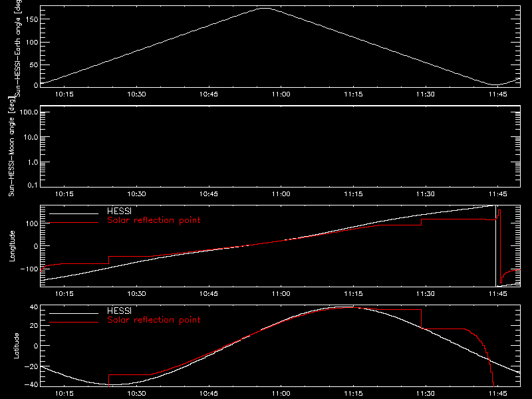532x399 pixels.
Task: Click 11:45 time label under Longitude plot
Action: click(497, 294)
